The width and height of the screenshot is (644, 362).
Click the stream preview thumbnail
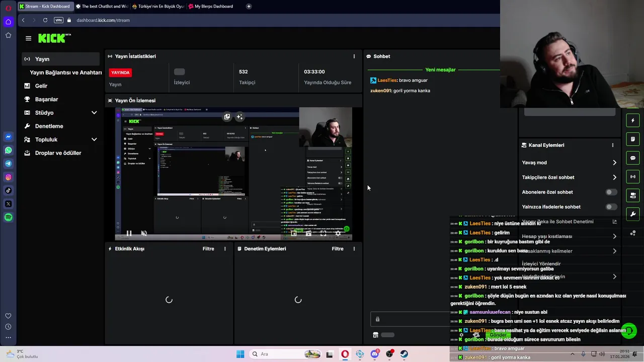pyautogui.click(x=233, y=173)
